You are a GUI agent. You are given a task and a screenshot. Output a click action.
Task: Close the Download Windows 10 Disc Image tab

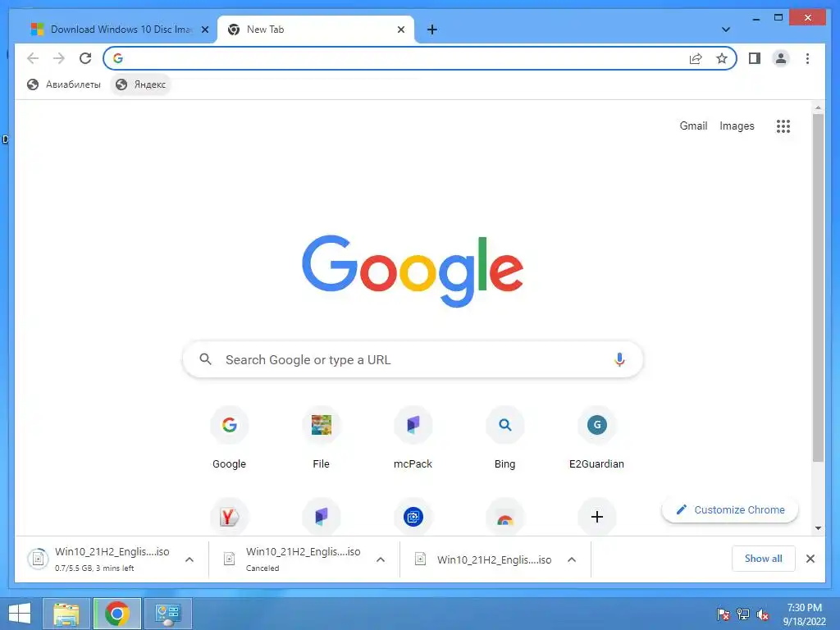click(204, 30)
